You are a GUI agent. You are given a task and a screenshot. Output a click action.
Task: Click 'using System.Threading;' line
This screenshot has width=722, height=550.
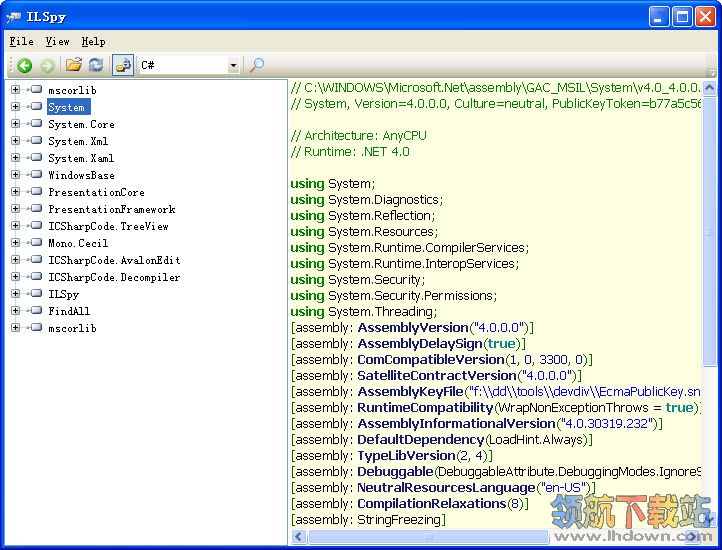tap(364, 312)
